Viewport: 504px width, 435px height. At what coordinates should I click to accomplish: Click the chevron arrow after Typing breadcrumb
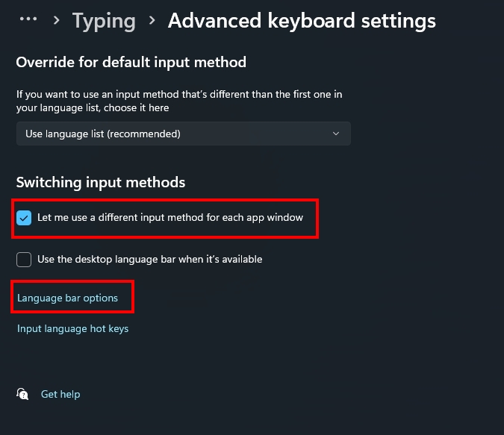click(152, 20)
